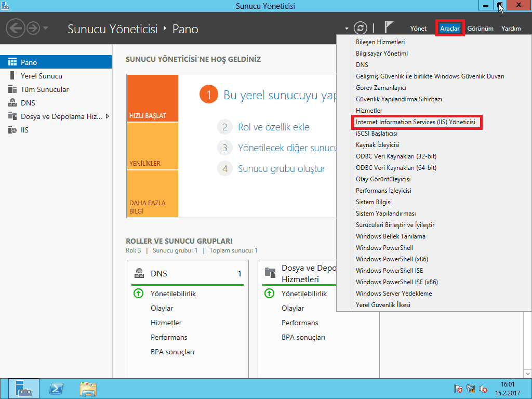
Task: Choose Güvenlik Yapılandırma Sihirbazı entry
Action: pos(398,99)
